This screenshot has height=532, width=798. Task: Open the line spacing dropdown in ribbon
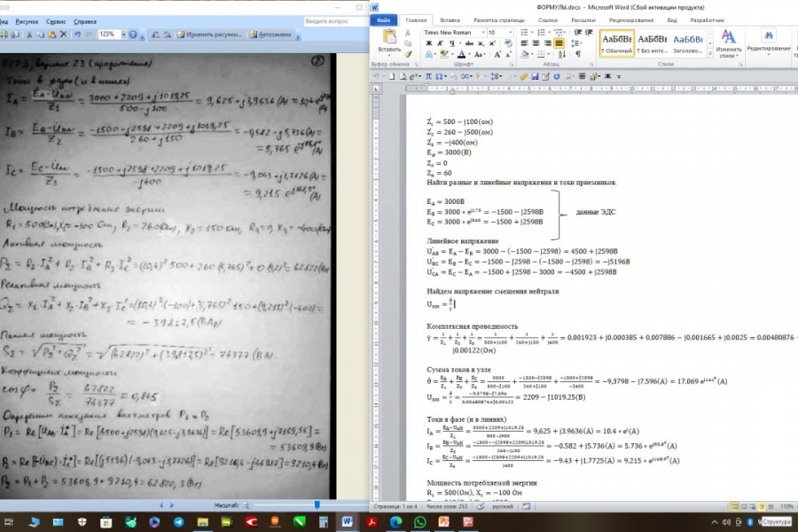coord(577,43)
